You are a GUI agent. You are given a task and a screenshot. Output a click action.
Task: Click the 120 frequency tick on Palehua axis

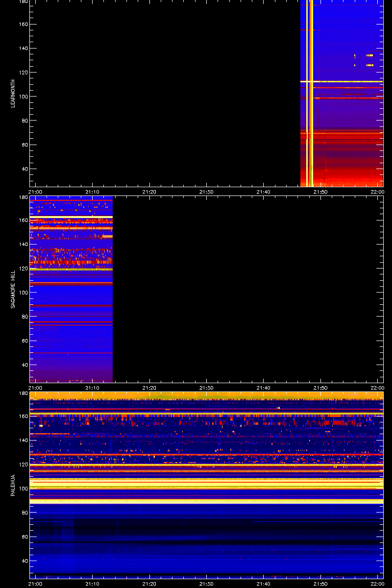point(24,465)
